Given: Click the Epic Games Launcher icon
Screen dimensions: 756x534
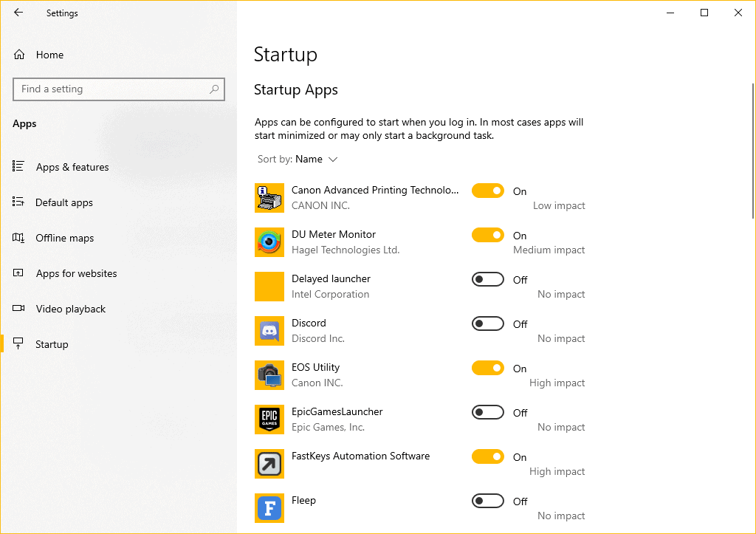Looking at the screenshot, I should (x=269, y=420).
